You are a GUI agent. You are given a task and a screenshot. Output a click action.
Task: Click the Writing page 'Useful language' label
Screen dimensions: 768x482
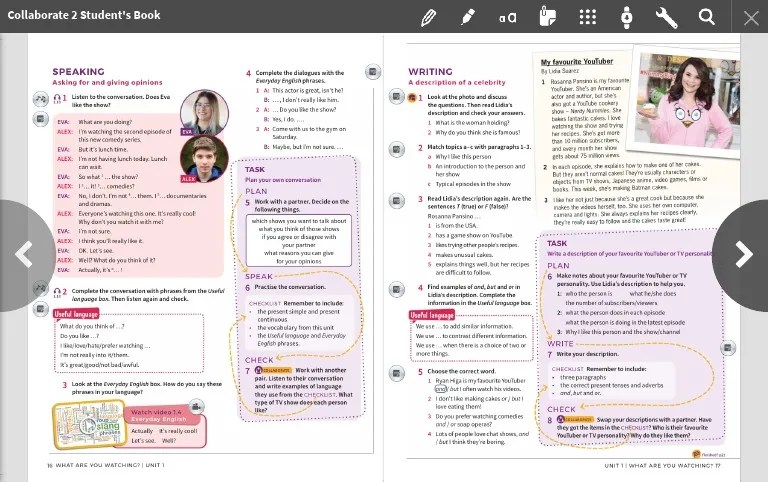tap(432, 314)
